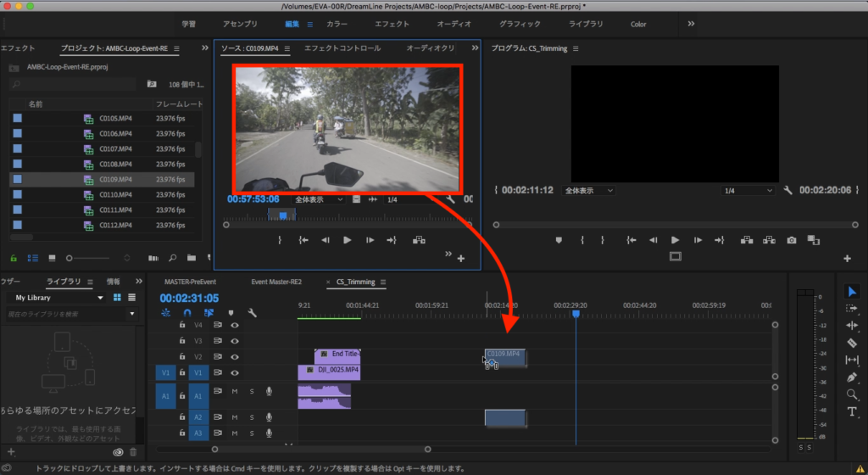
Task: Select the Zoom tool magnifier
Action: click(x=852, y=394)
